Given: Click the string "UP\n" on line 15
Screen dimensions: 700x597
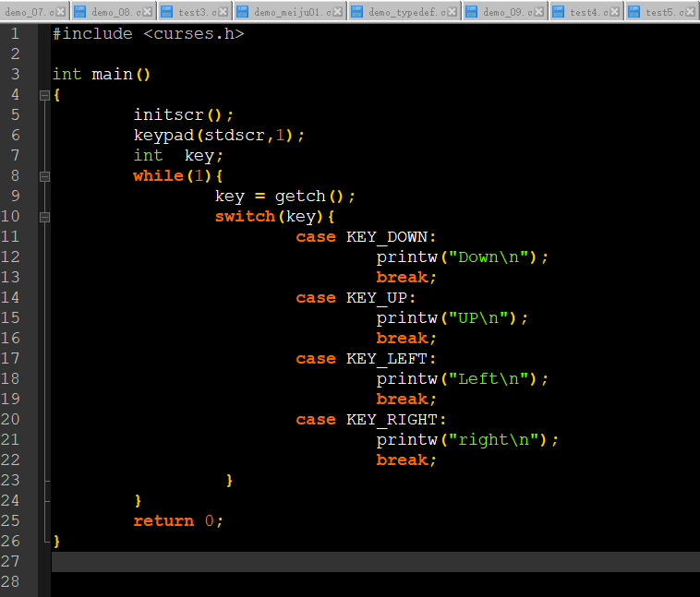Looking at the screenshot, I should [x=478, y=318].
